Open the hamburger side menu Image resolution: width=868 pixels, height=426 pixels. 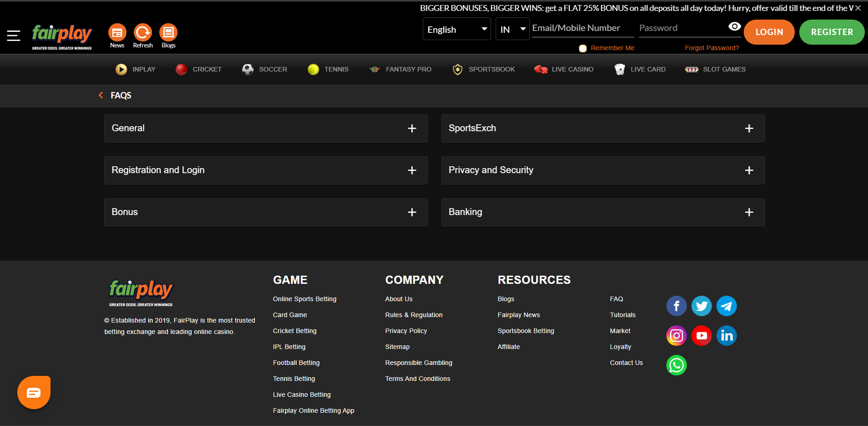14,35
